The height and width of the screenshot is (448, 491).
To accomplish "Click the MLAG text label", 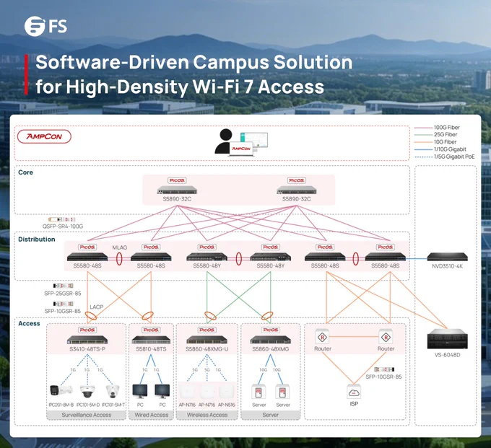I will point(120,247).
